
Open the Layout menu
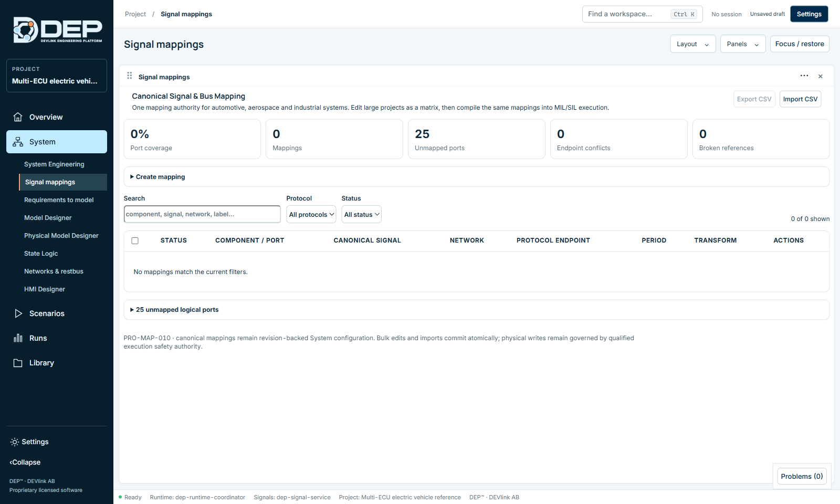click(x=693, y=44)
